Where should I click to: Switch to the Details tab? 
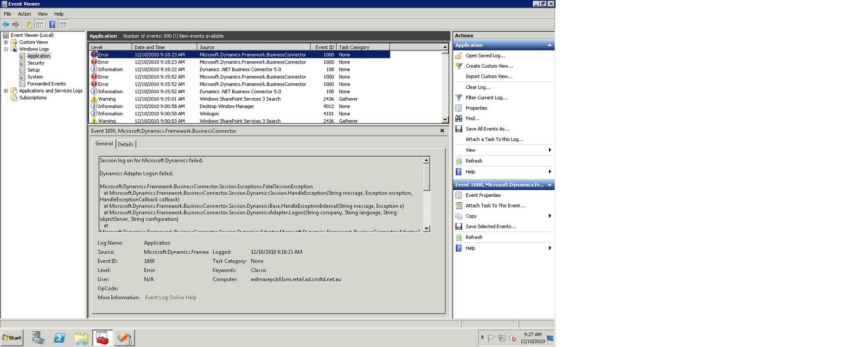[125, 144]
